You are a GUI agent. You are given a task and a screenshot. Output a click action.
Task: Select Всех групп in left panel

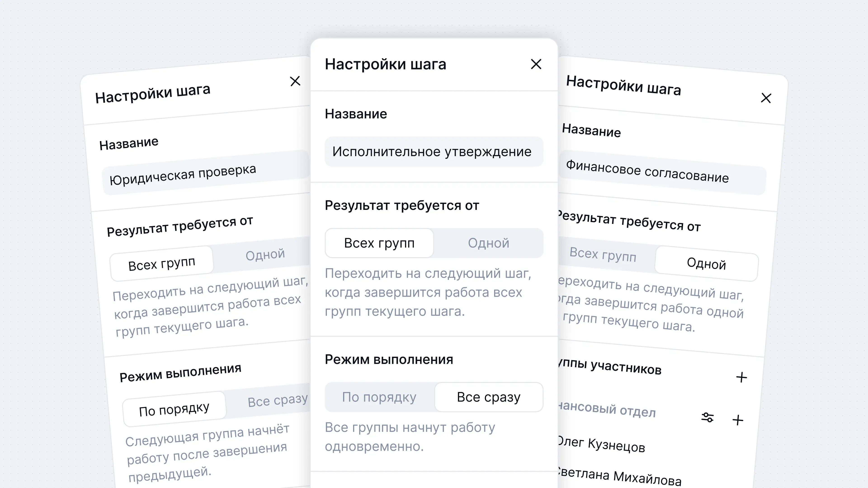point(162,264)
